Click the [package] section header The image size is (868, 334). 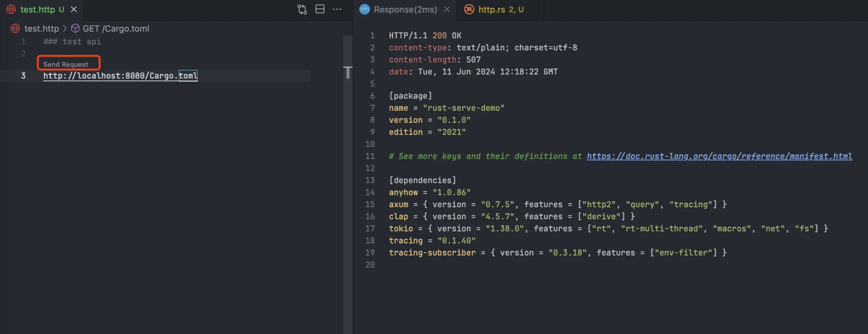410,96
